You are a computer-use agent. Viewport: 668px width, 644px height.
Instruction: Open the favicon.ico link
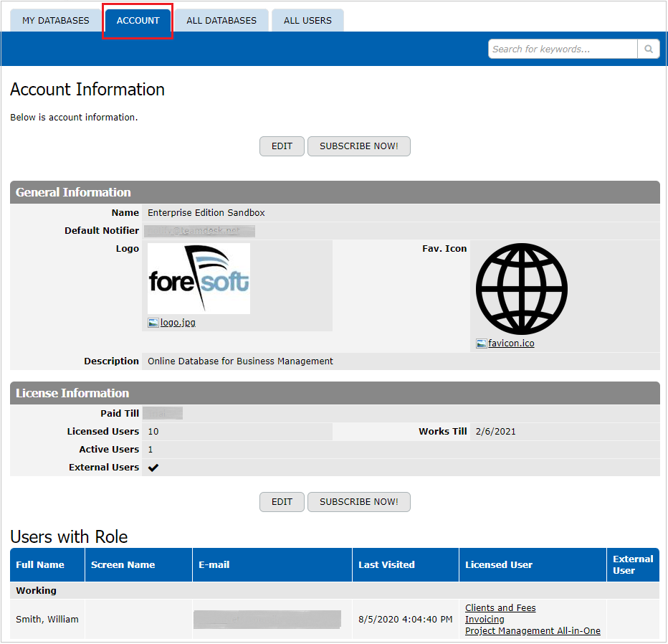point(511,344)
